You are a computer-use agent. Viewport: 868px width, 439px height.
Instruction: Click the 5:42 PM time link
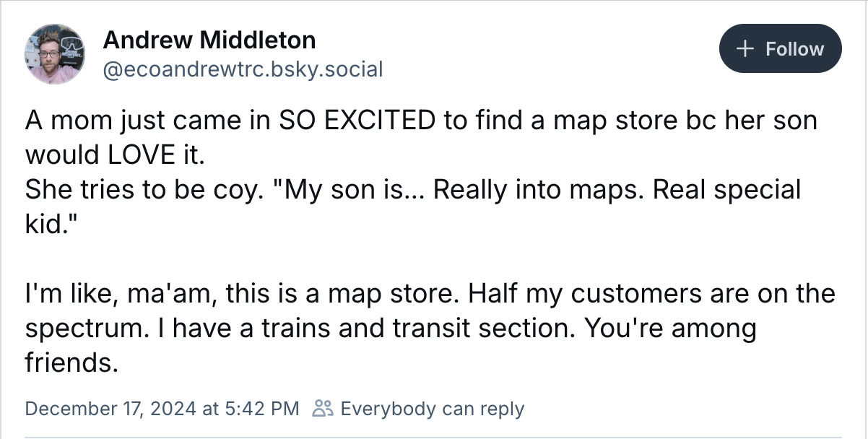(269, 409)
